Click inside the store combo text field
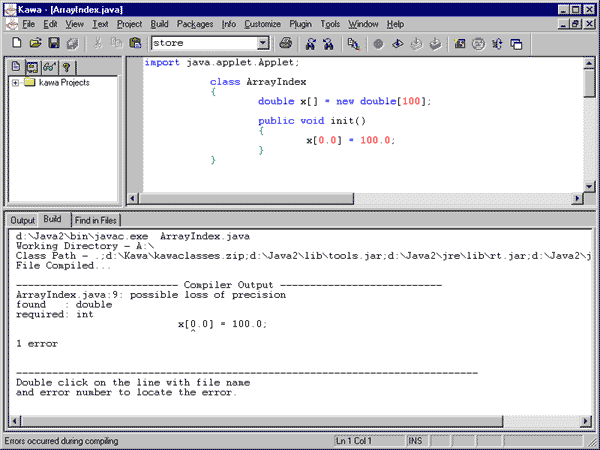The image size is (600, 450). click(x=204, y=43)
